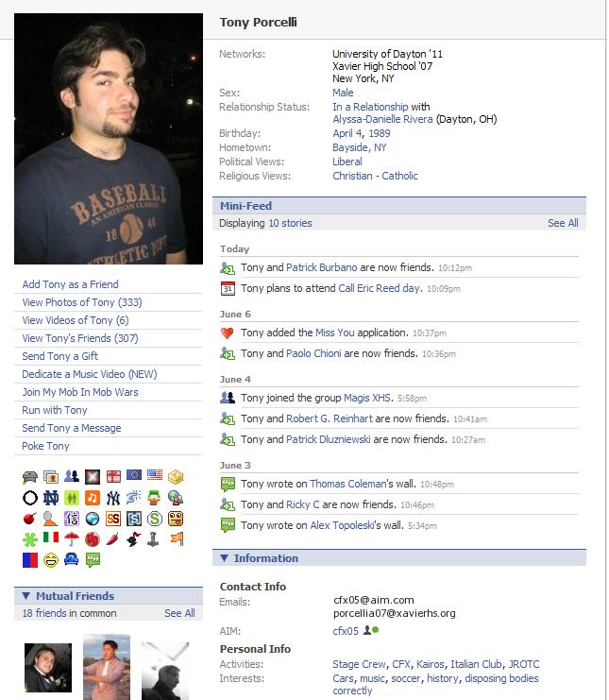
Task: Open the yellow laughing smiley face icon
Action: 51,560
